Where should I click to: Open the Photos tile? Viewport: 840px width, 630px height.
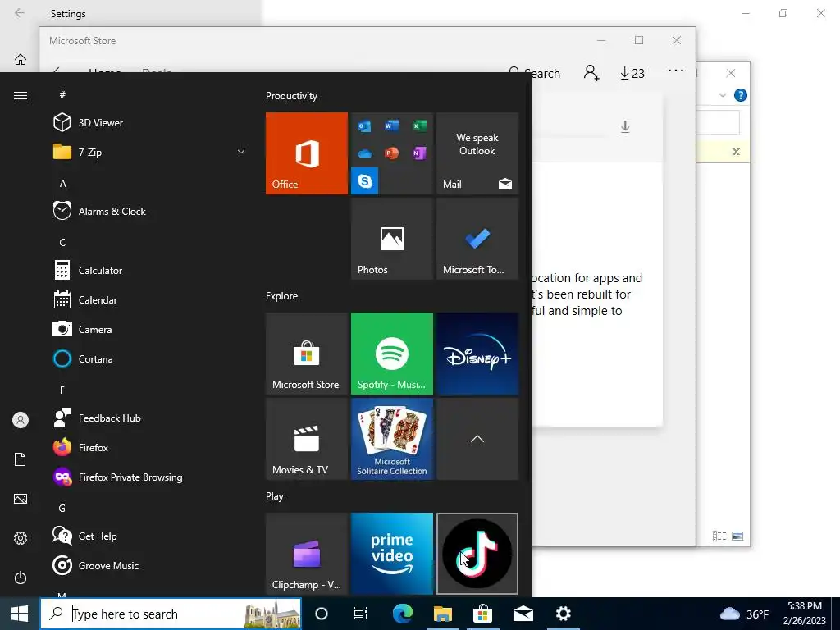pos(391,239)
